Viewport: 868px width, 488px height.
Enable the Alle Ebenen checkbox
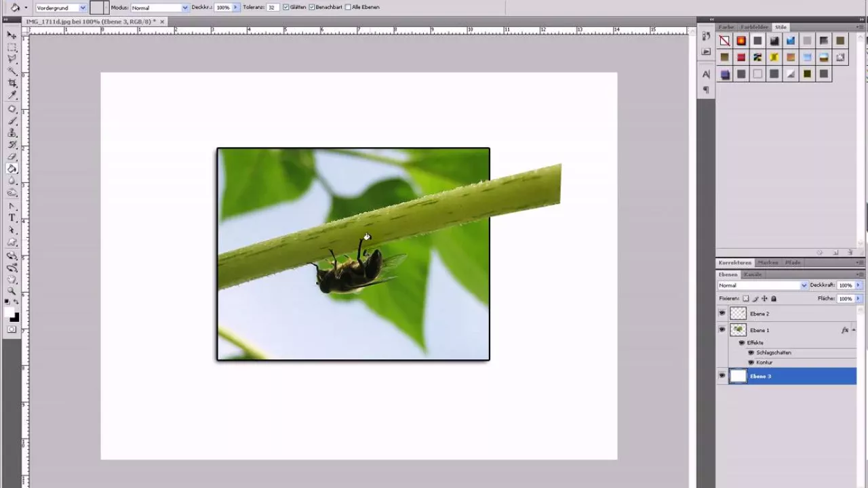pos(348,7)
